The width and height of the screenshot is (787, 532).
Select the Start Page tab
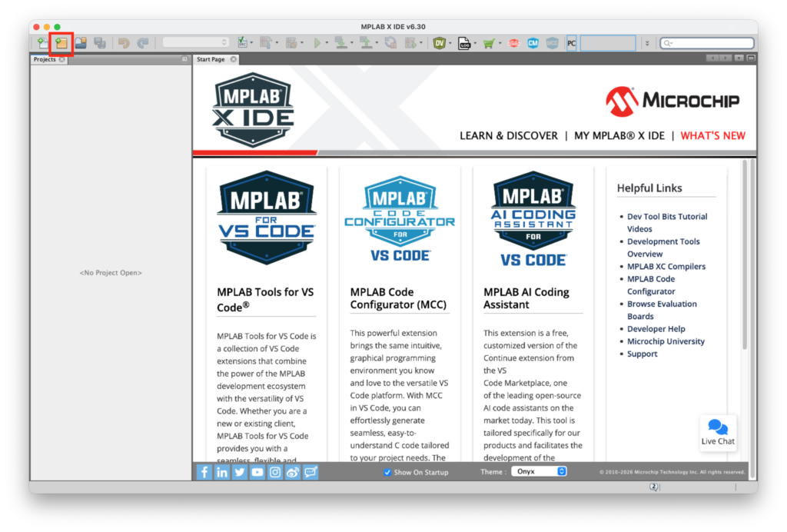click(211, 59)
